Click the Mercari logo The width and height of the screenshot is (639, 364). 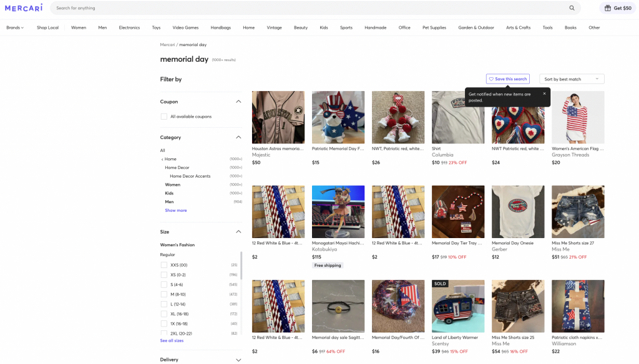(24, 7)
